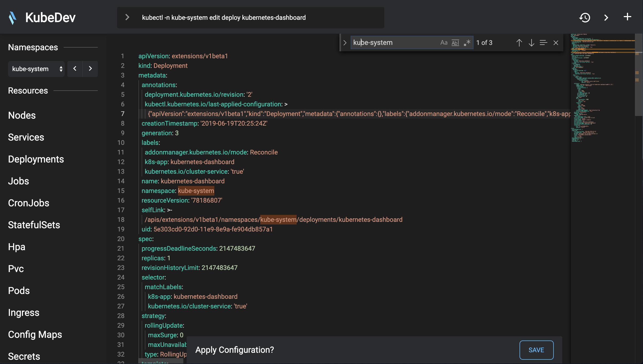Open Deployments resource list
Screen dimensions: 643x364
pos(36,159)
